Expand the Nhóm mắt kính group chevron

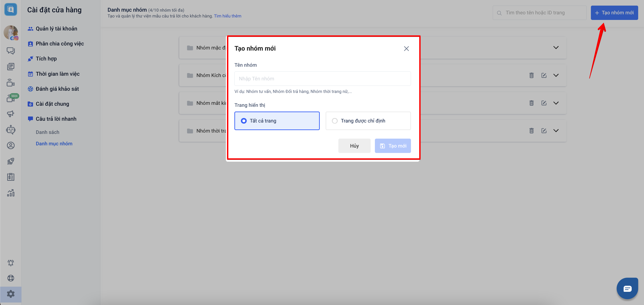coord(555,103)
